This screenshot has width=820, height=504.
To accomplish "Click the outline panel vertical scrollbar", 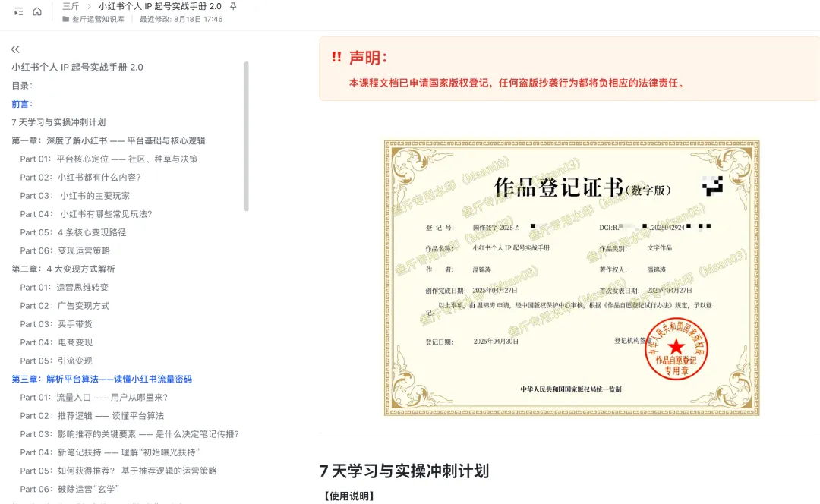I will 246,137.
